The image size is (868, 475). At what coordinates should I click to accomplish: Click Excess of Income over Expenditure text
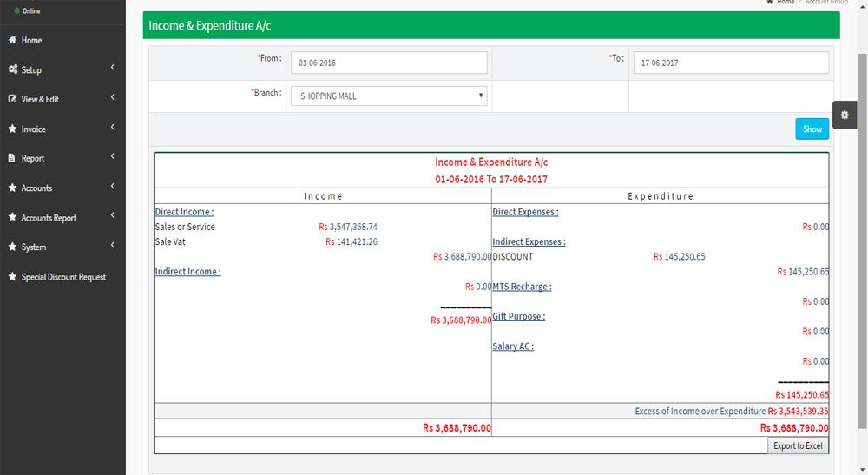click(700, 412)
